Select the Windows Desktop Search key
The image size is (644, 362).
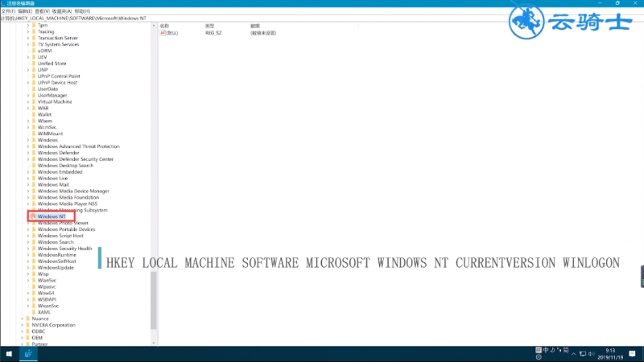[65, 166]
